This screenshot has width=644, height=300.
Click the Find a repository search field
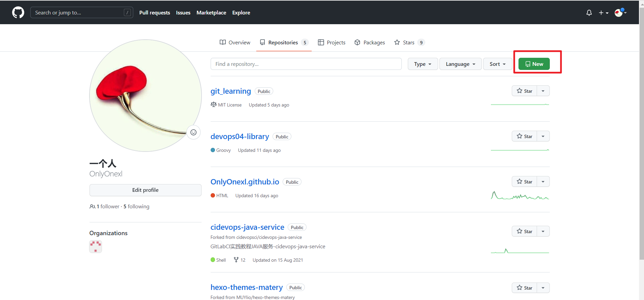(306, 64)
